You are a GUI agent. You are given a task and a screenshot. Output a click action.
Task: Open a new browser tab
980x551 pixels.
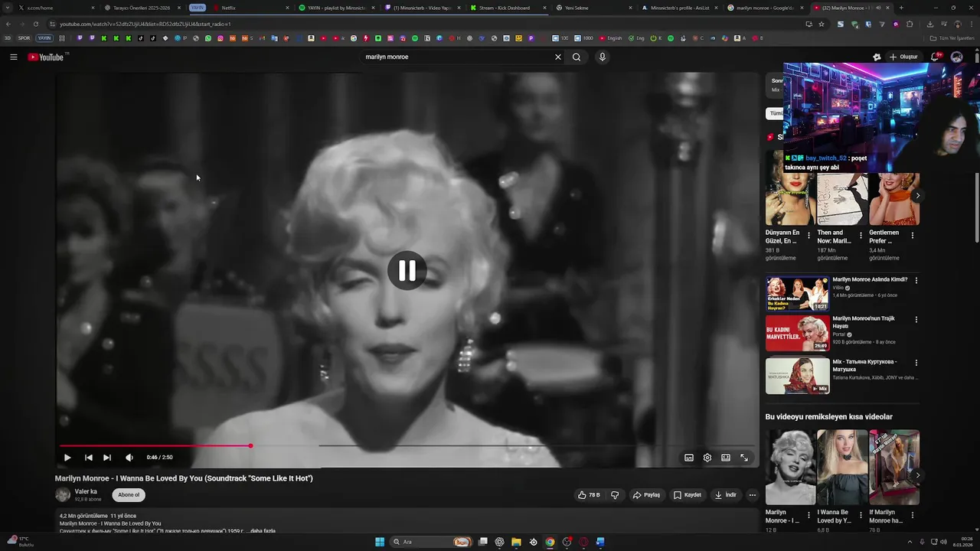click(x=901, y=8)
